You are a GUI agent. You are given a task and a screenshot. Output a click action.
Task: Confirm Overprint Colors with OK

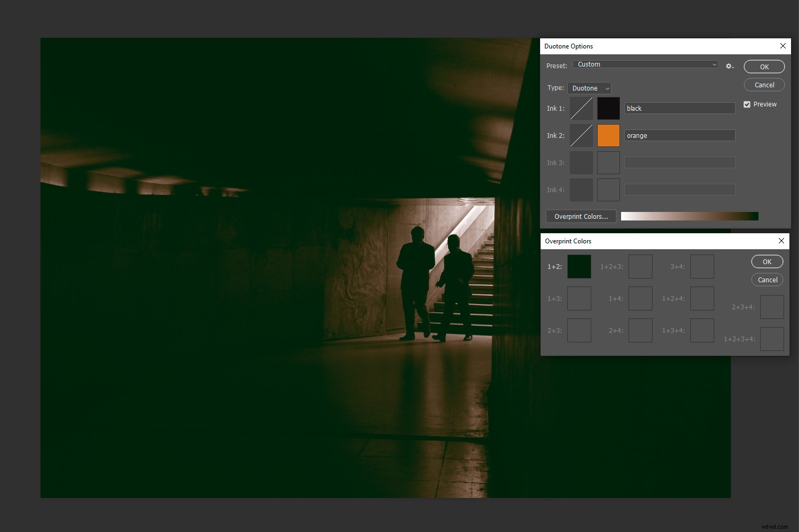(x=767, y=261)
